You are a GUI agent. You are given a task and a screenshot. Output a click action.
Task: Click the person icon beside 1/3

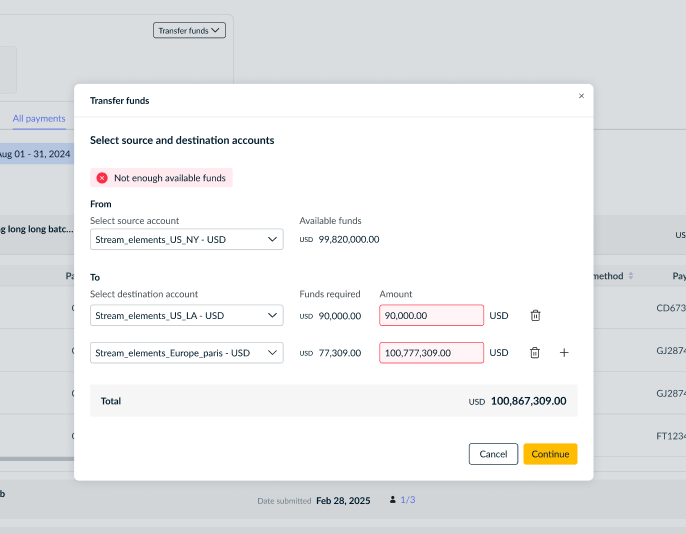pos(392,500)
